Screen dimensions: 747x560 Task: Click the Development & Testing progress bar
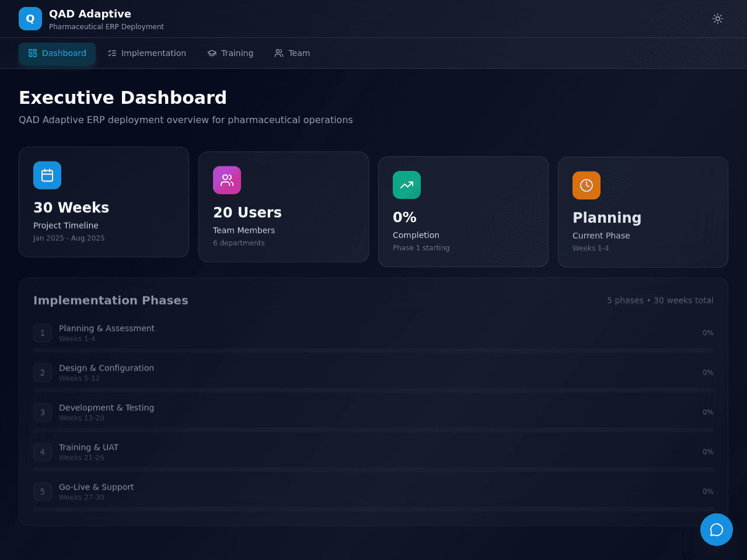(x=373, y=430)
